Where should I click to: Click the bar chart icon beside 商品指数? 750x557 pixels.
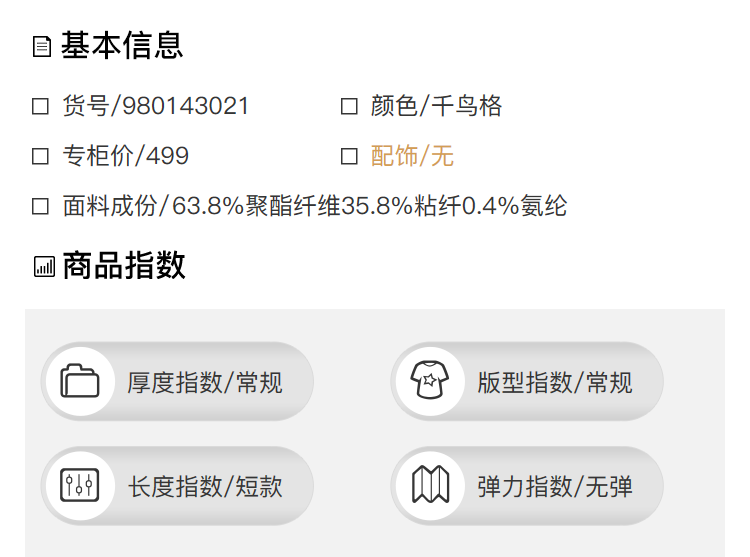click(44, 266)
